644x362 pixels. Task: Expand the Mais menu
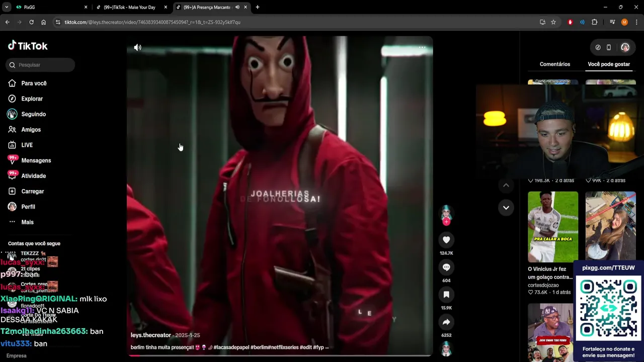27,222
